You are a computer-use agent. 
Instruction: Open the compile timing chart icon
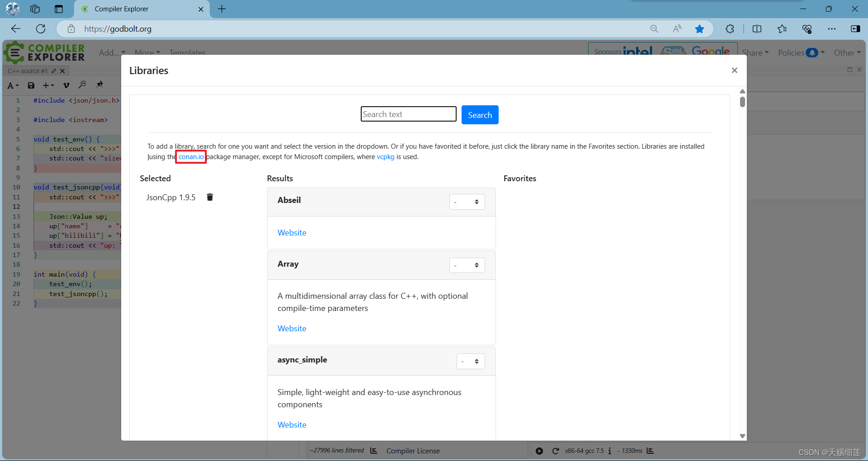pyautogui.click(x=650, y=451)
